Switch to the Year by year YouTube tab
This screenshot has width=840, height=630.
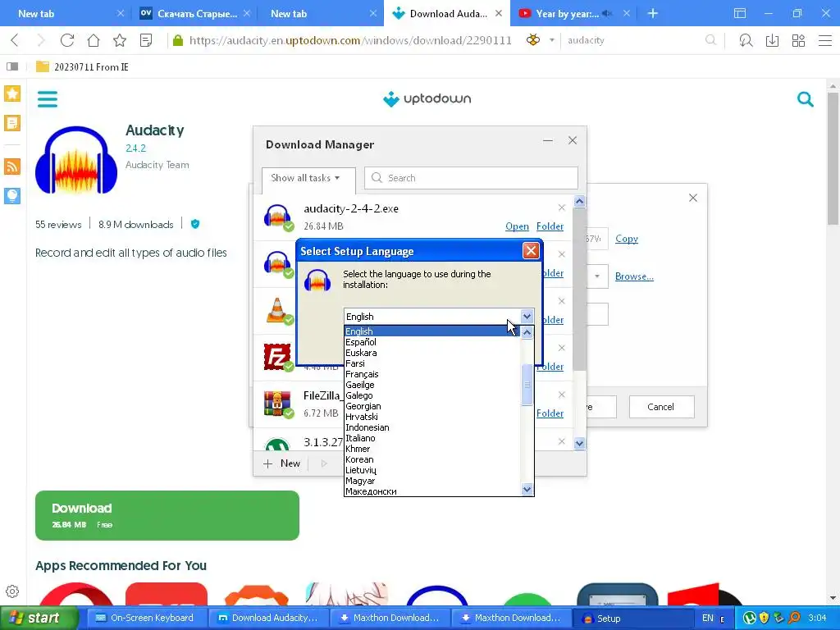pos(568,14)
